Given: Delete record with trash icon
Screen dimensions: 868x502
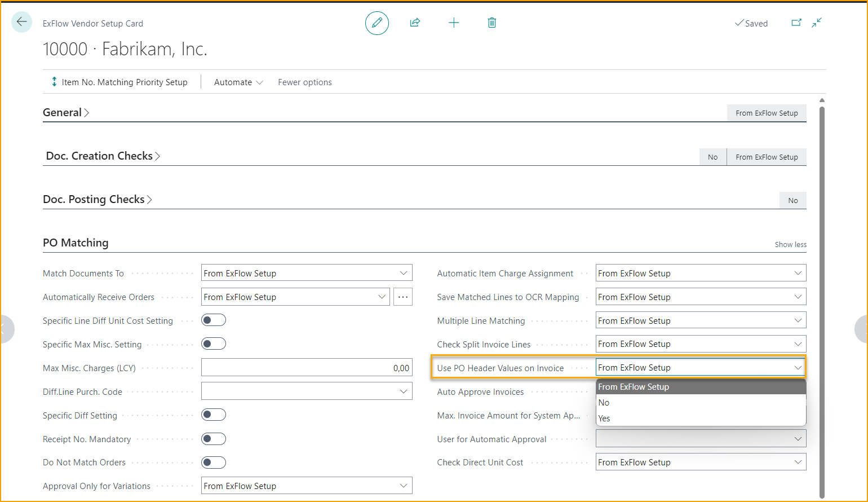Looking at the screenshot, I should [x=492, y=23].
